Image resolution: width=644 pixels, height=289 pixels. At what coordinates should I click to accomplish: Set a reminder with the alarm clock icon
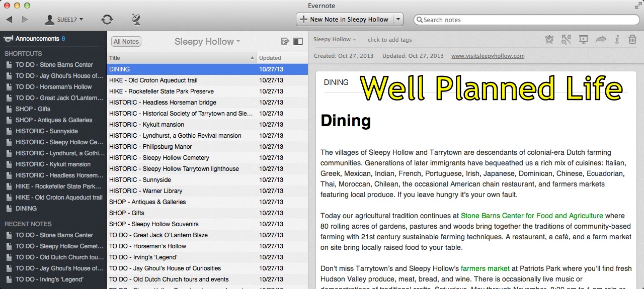pyautogui.click(x=549, y=39)
